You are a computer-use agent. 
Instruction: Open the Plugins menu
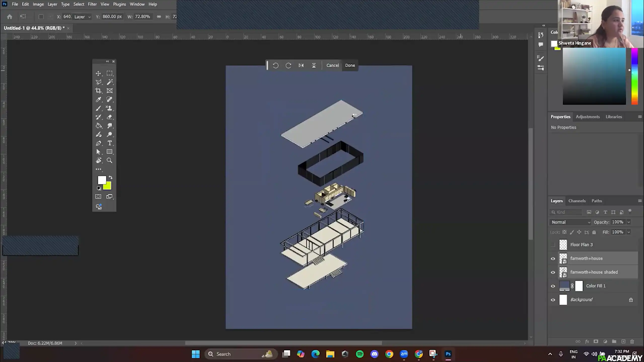click(x=119, y=4)
